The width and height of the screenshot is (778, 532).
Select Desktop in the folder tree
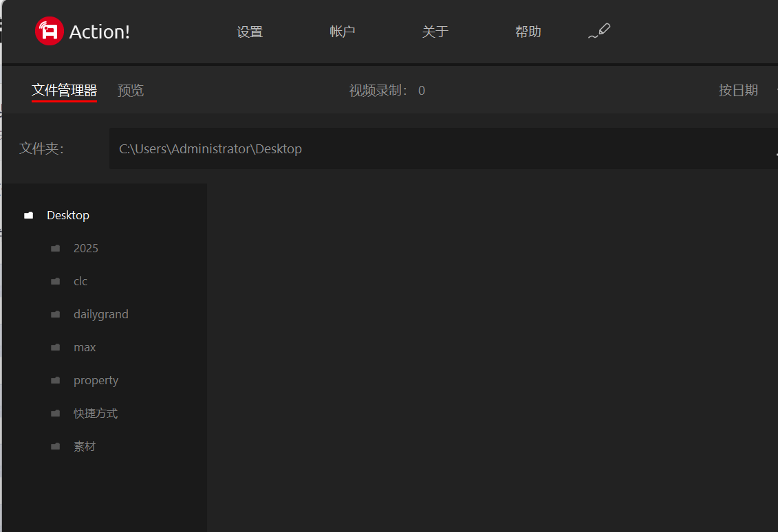tap(68, 214)
